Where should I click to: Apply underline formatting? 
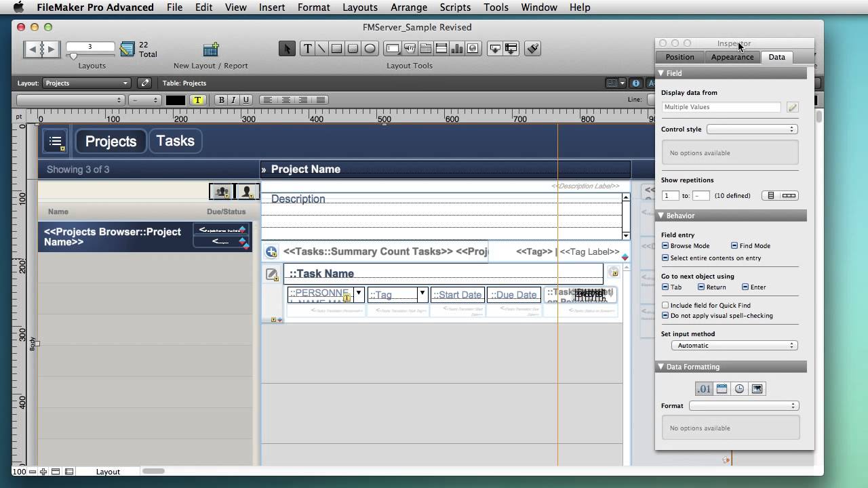[246, 100]
